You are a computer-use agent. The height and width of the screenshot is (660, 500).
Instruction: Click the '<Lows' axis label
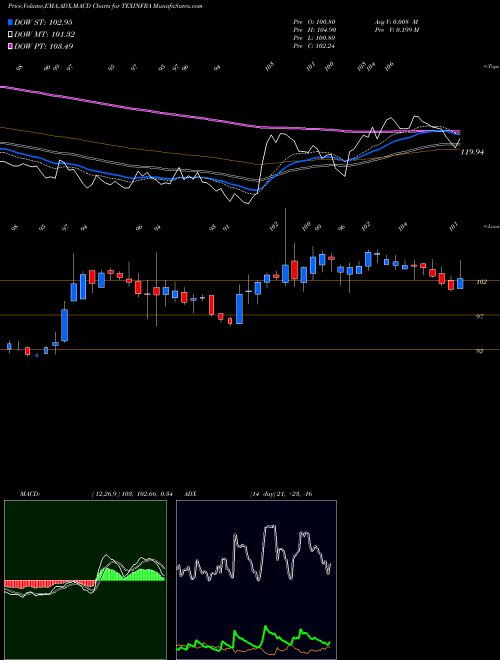(491, 226)
